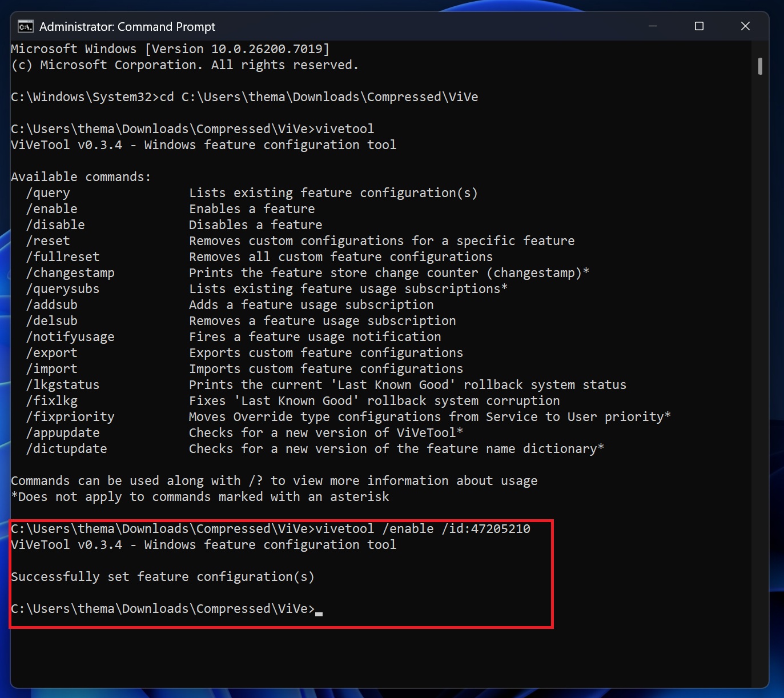
Task: Select the ViVeTool version header text
Action: point(203,145)
